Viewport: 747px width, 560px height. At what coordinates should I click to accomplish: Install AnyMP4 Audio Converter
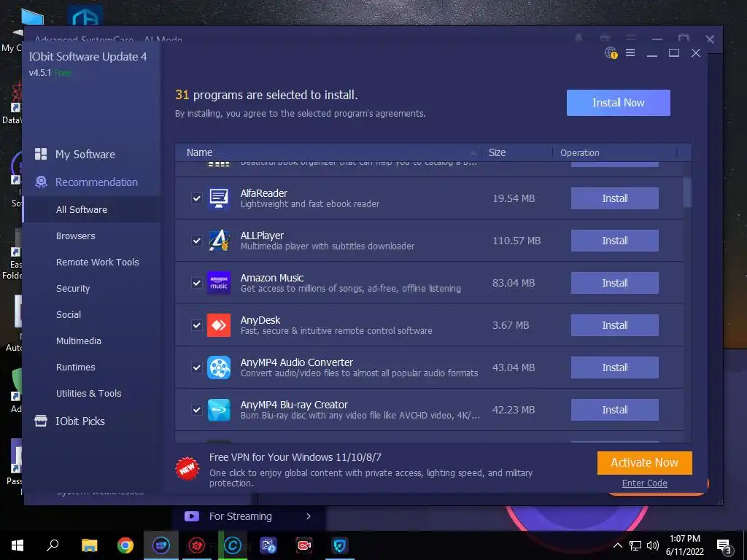point(614,367)
